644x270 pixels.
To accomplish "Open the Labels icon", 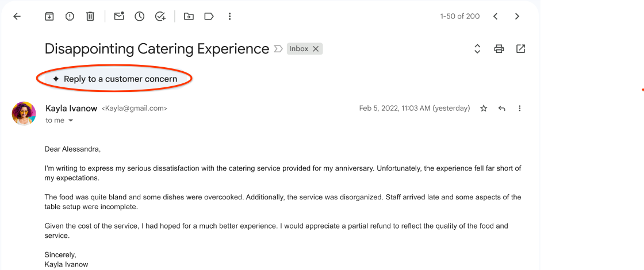I will pos(209,17).
